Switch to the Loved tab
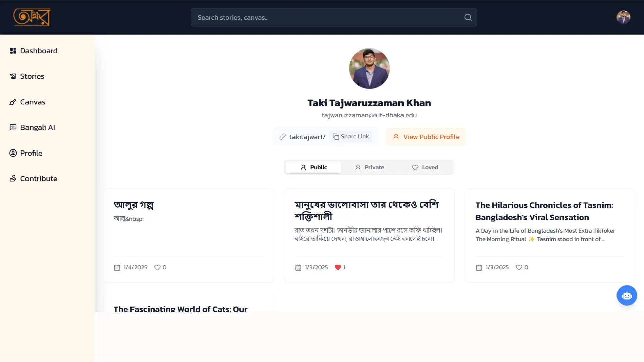This screenshot has width=644, height=362. tap(425, 167)
